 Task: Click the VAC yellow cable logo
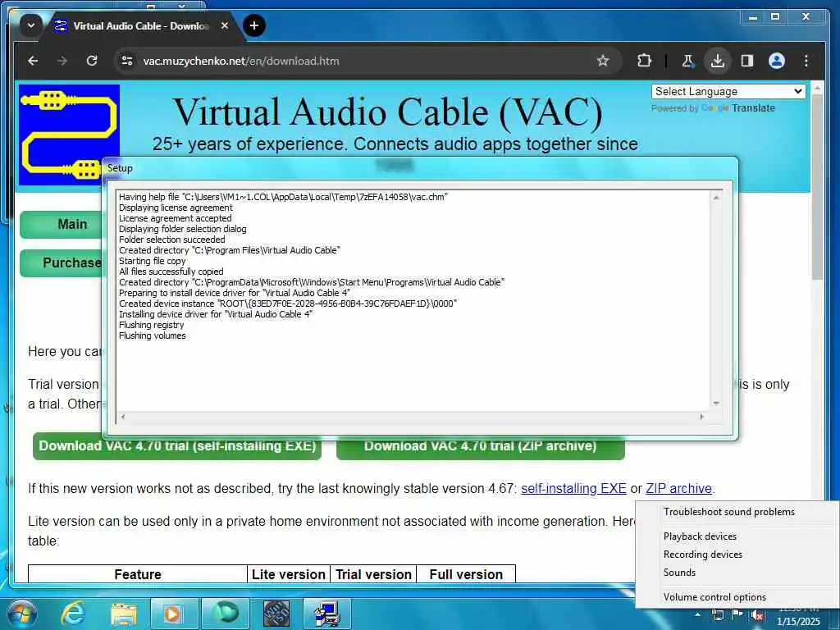point(69,135)
